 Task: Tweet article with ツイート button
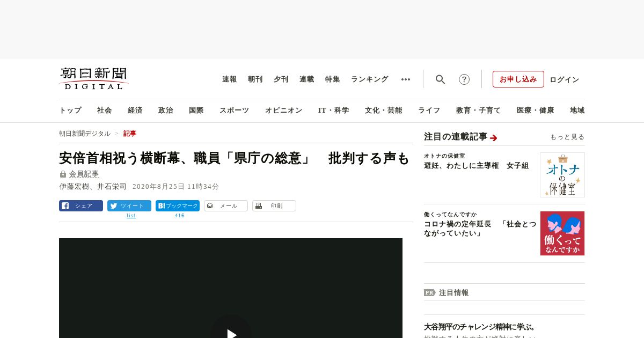coord(129,205)
